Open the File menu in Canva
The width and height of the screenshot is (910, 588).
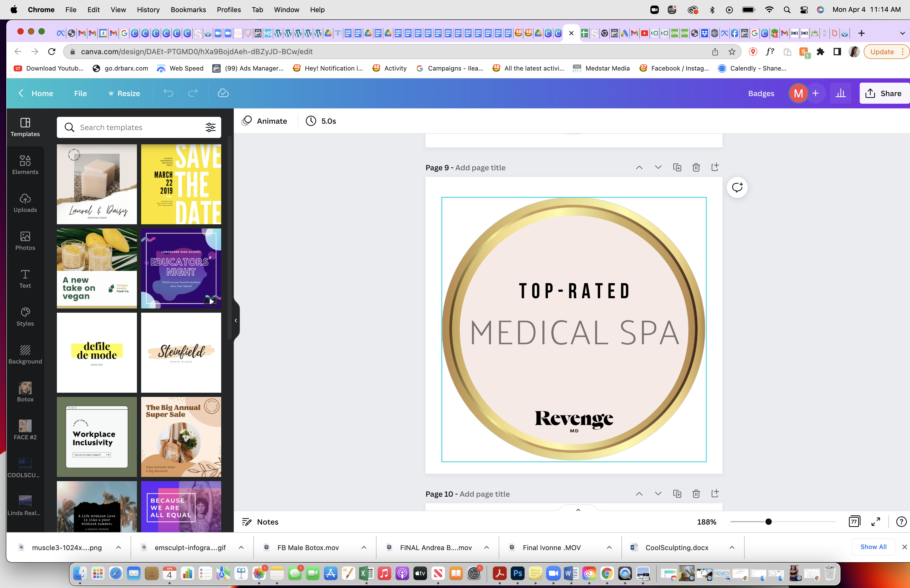(80, 93)
